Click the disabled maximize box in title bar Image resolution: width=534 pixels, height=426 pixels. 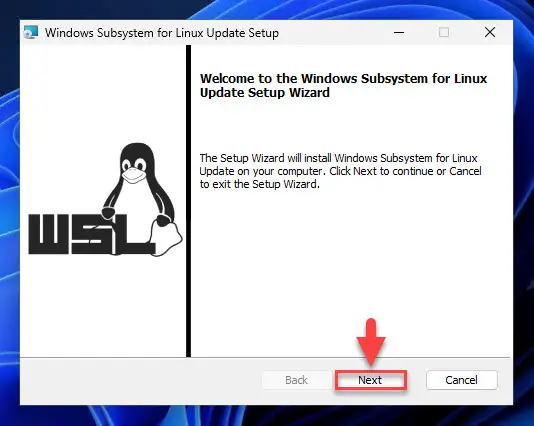tap(444, 33)
